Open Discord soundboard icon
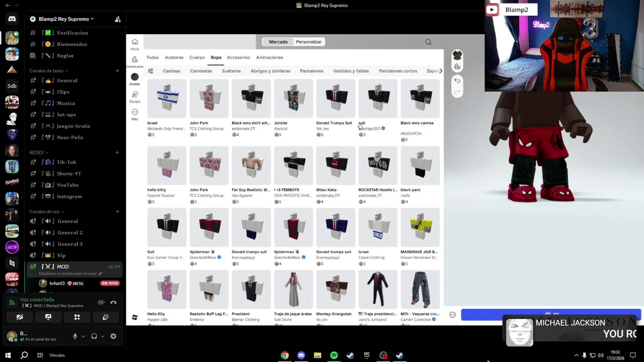 click(106, 317)
